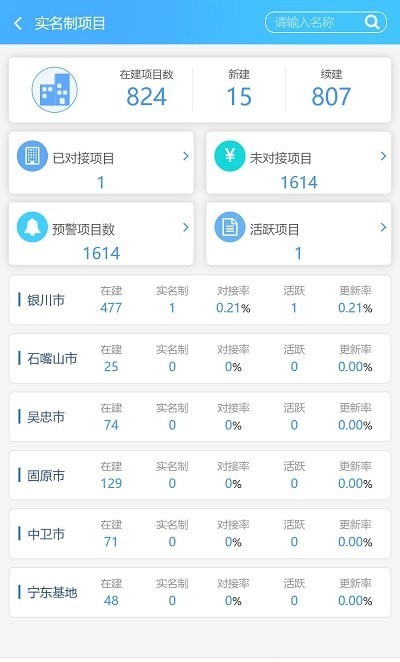Open 未对接项目 via its chevron

383,156
